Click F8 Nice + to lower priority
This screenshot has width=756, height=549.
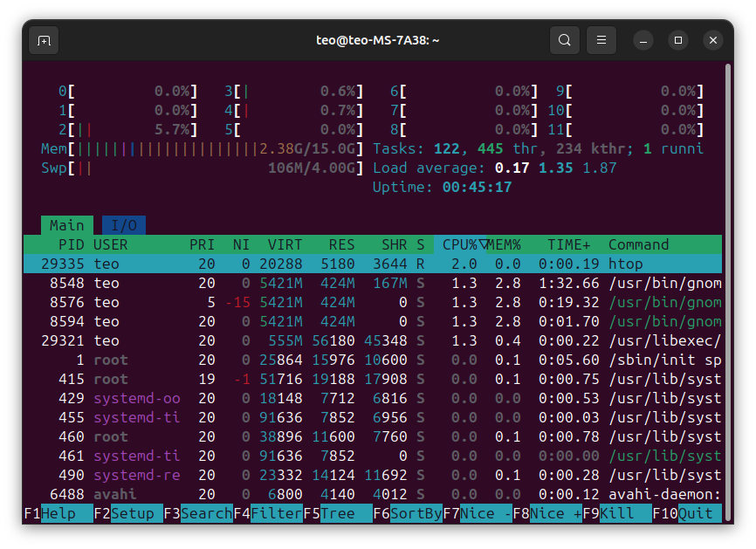point(547,513)
